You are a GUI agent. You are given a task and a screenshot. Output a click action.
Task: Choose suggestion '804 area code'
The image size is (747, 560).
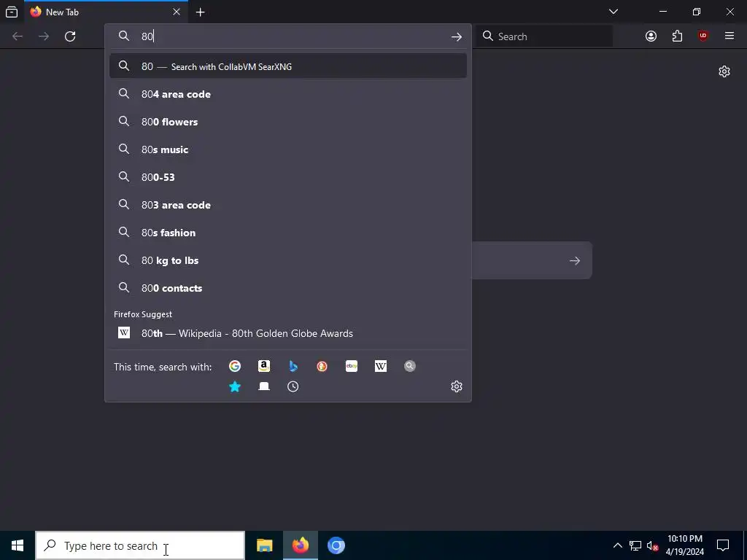click(287, 94)
